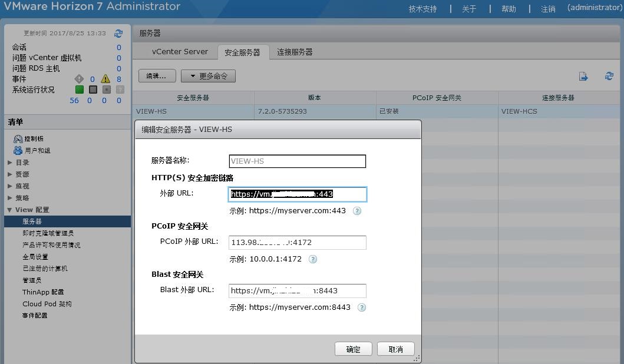Click 注销 (Log out) in the header
This screenshot has width=624, height=364.
click(548, 9)
